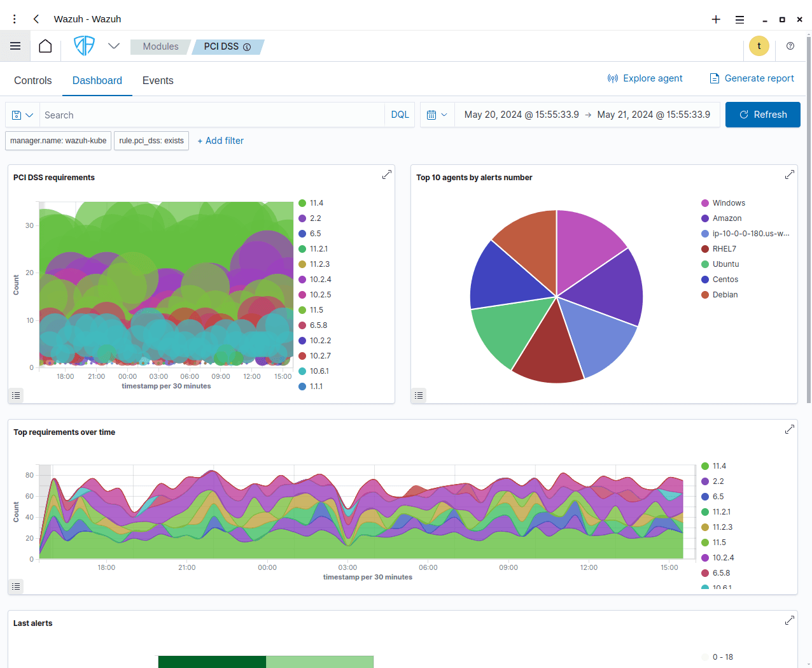
Task: Open the hamburger navigation menu
Action: [15, 46]
